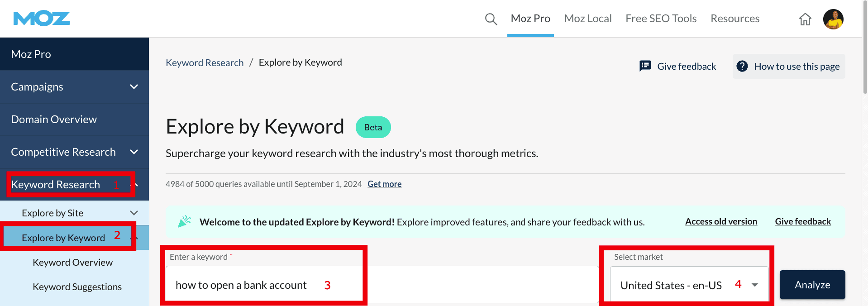Open the Free SEO Tools menu

661,19
